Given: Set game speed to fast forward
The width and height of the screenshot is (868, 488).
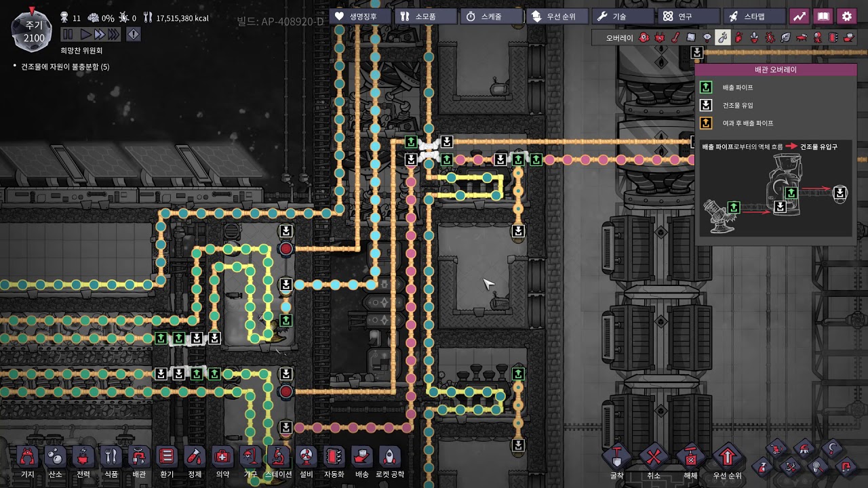Looking at the screenshot, I should (x=99, y=34).
